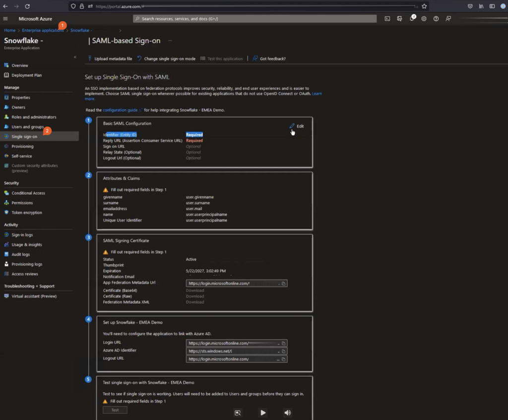
Task: Select Token encryption in the Security section
Action: (28, 212)
